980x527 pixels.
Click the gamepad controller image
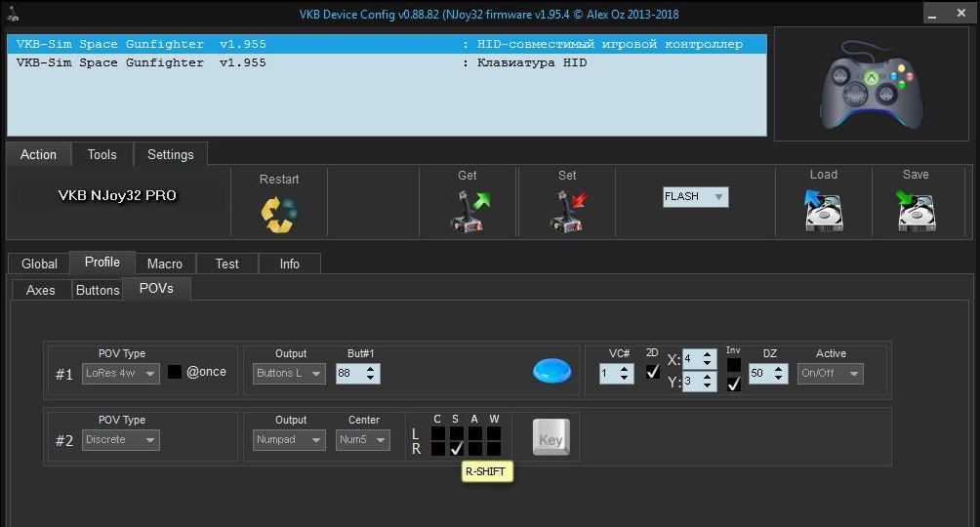tap(872, 84)
